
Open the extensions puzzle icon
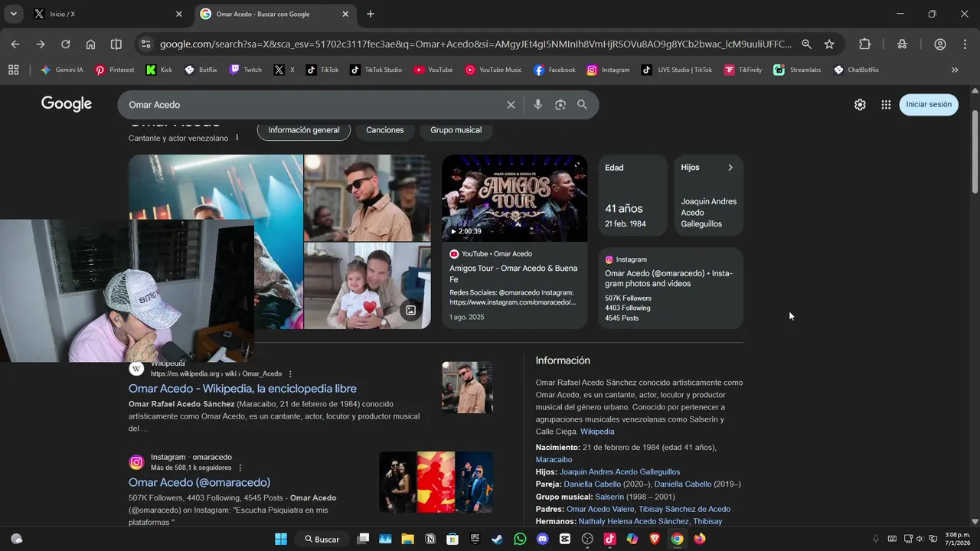(864, 44)
